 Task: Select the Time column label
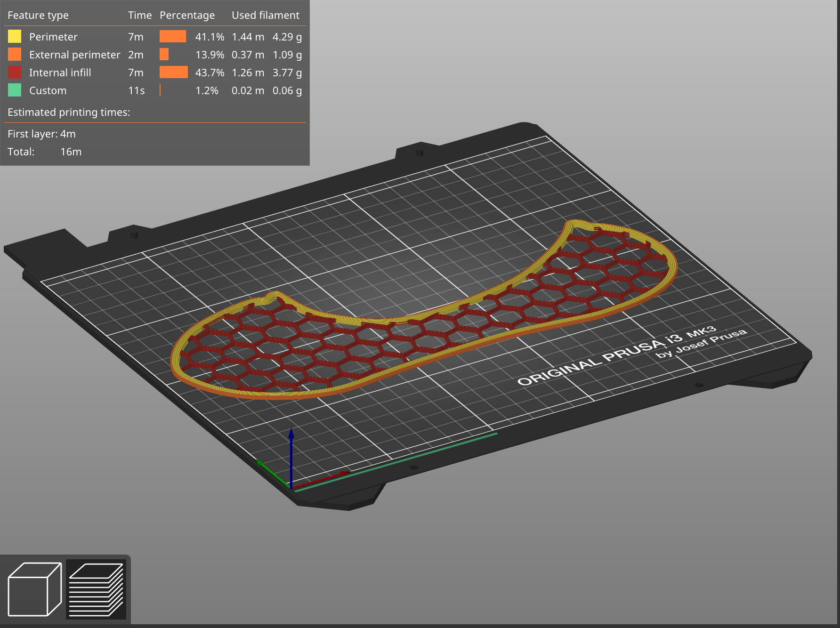click(139, 15)
